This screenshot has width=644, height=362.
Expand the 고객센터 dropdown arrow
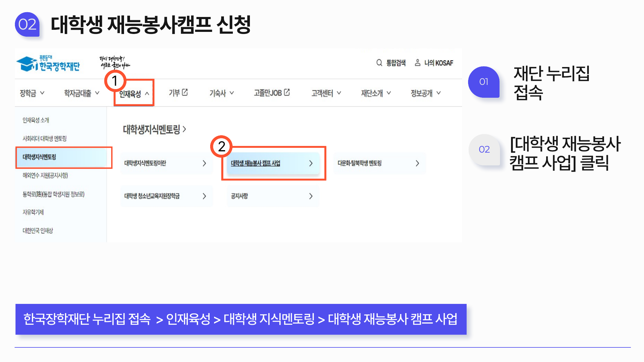pyautogui.click(x=339, y=93)
